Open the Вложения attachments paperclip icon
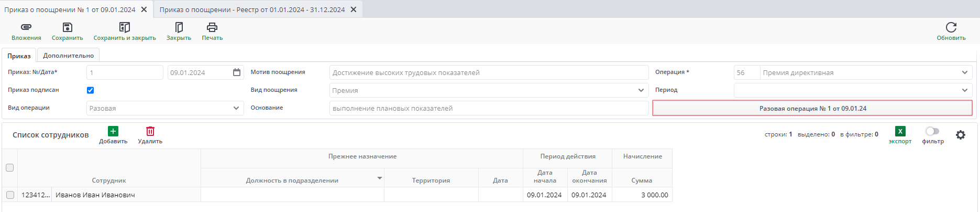Image resolution: width=980 pixels, height=212 pixels. tap(26, 27)
